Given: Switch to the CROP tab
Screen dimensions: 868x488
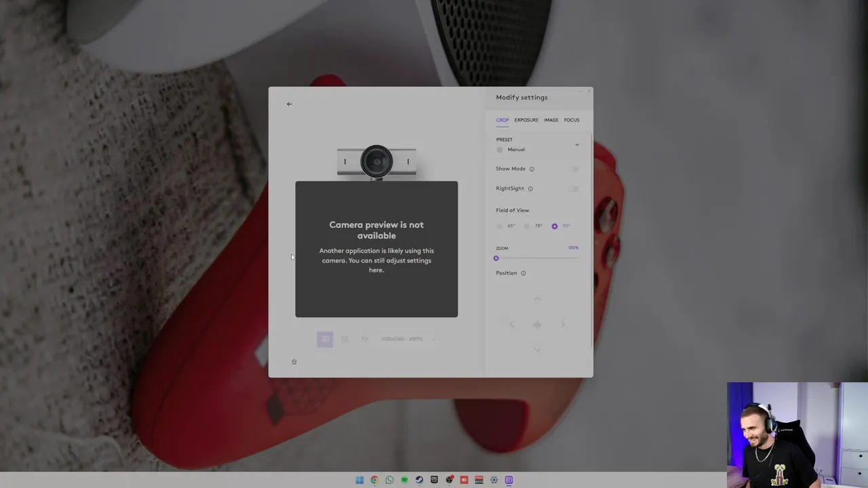Looking at the screenshot, I should pyautogui.click(x=502, y=120).
